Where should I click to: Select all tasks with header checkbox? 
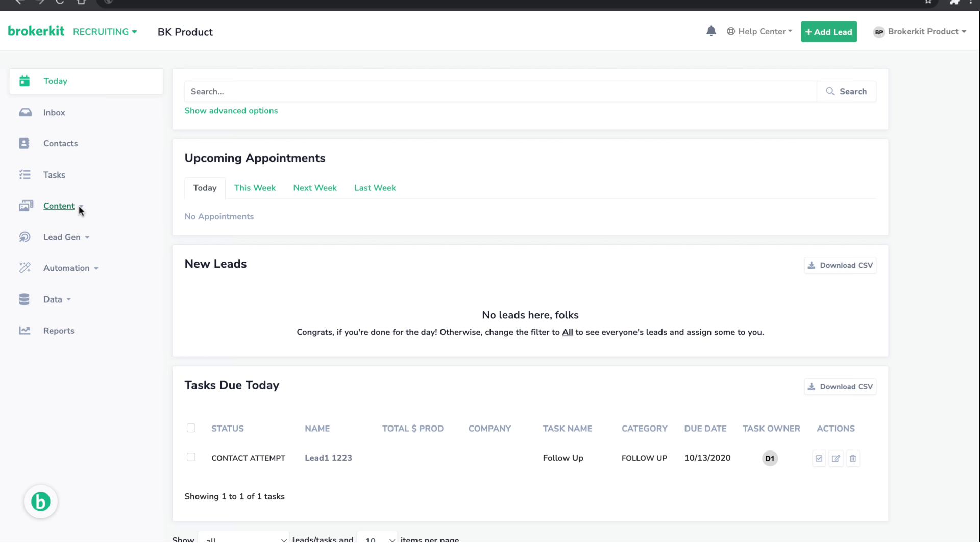pyautogui.click(x=191, y=428)
